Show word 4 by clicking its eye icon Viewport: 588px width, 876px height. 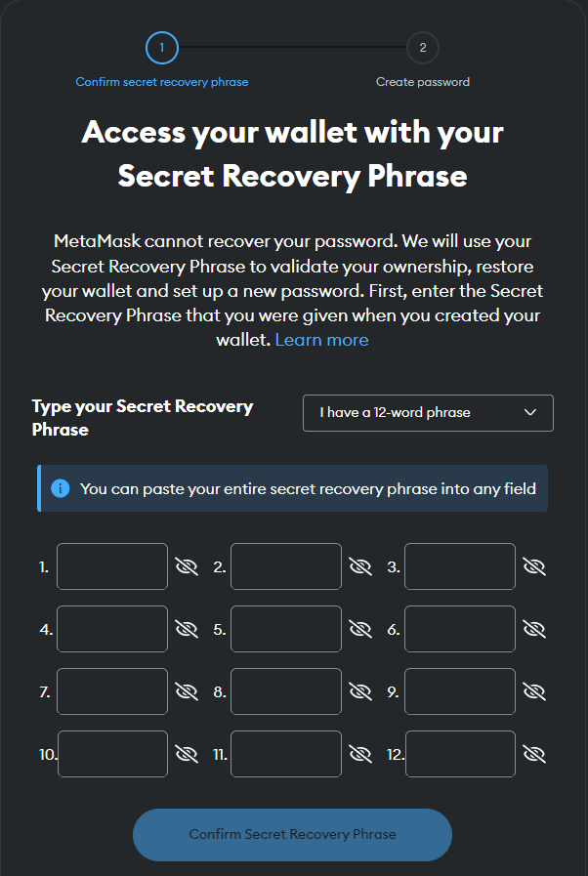[188, 628]
